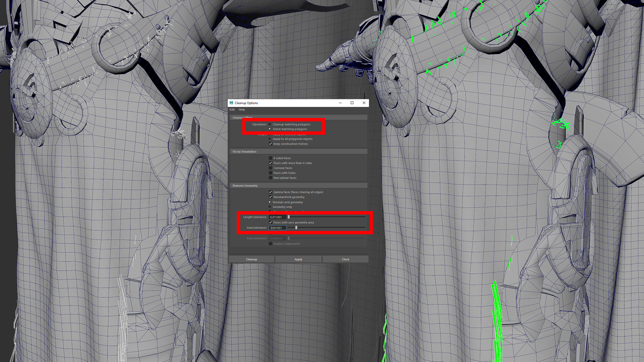Enable Non-planar faces checkbox
Image resolution: width=644 pixels, height=362 pixels.
tap(270, 178)
